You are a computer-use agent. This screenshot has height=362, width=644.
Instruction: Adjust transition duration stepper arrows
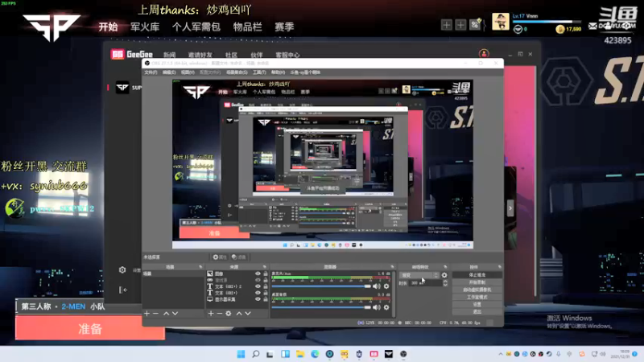445,283
